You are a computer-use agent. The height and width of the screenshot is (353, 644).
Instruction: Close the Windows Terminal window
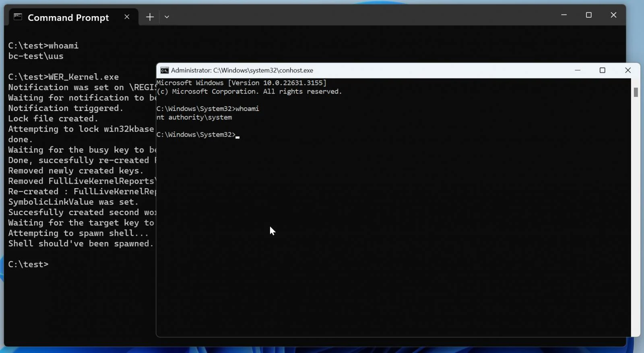point(613,15)
